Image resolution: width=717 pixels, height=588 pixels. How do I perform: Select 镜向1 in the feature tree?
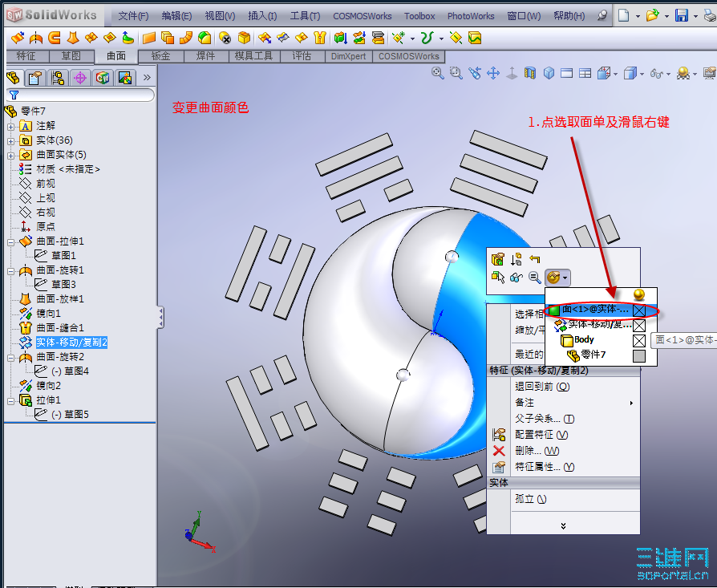point(48,313)
